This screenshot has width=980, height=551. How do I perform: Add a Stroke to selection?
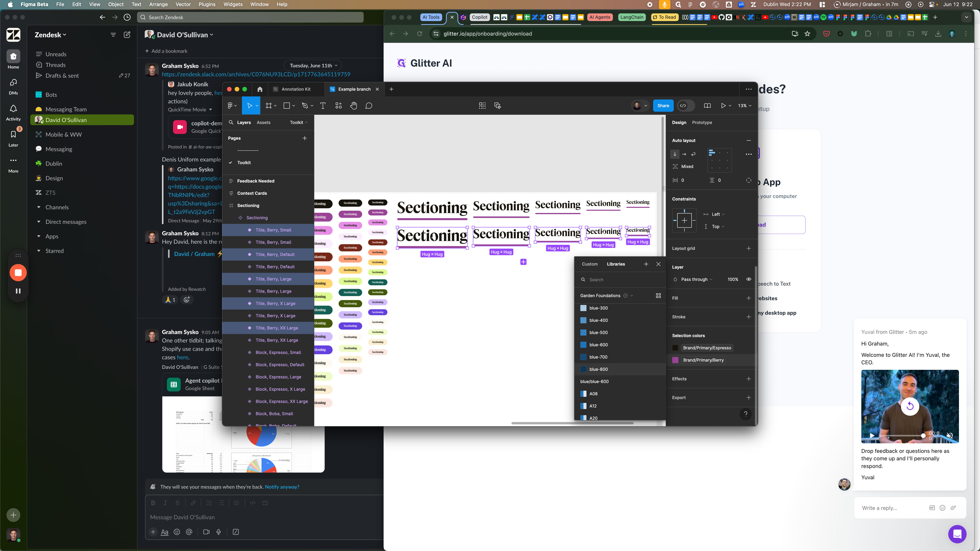pyautogui.click(x=749, y=317)
